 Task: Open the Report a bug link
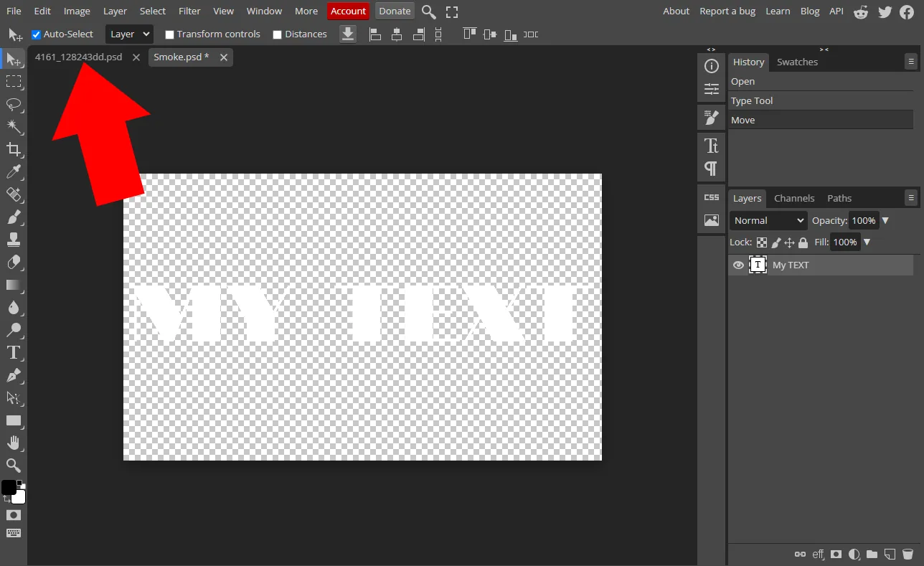click(x=727, y=11)
